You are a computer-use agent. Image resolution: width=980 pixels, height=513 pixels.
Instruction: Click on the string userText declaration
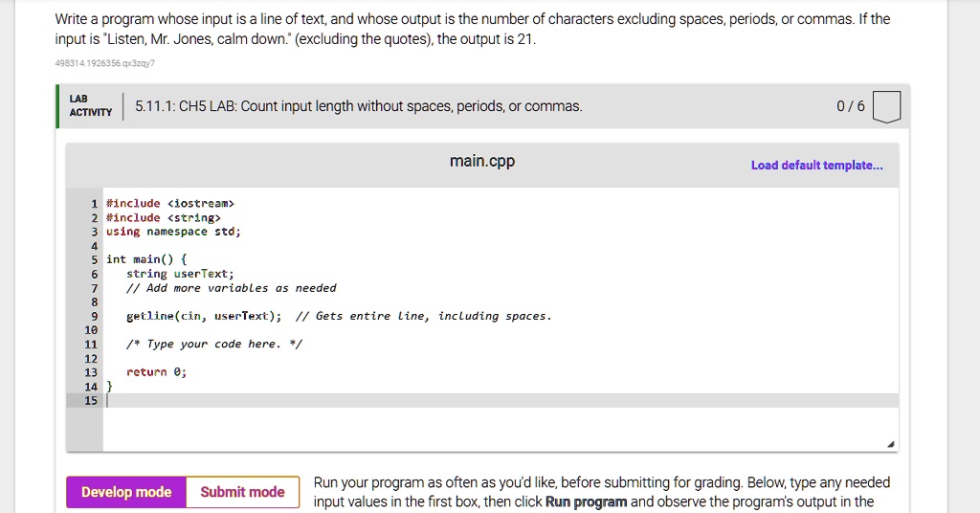click(180, 274)
